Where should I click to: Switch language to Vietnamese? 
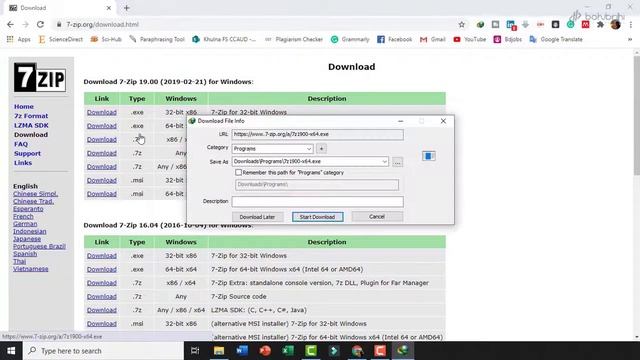pyautogui.click(x=31, y=269)
